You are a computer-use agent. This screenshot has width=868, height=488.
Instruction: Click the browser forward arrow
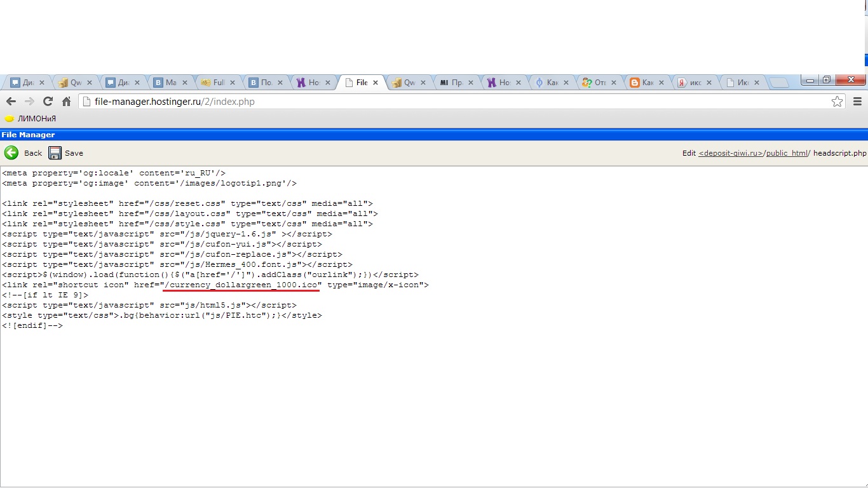click(29, 102)
